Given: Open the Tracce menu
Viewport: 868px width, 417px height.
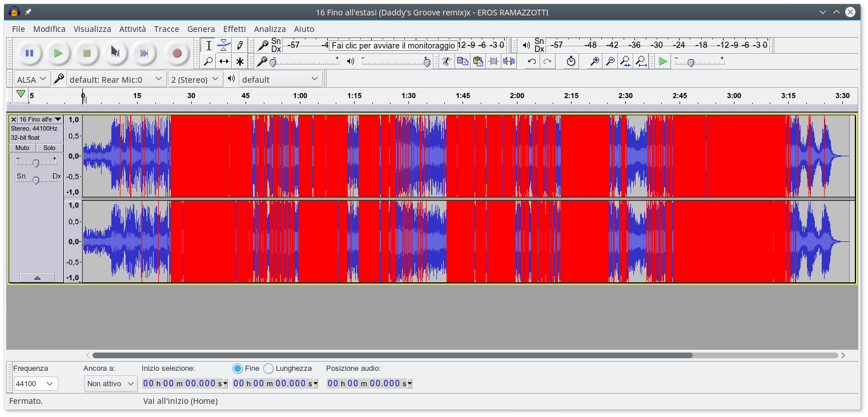Looking at the screenshot, I should (167, 29).
